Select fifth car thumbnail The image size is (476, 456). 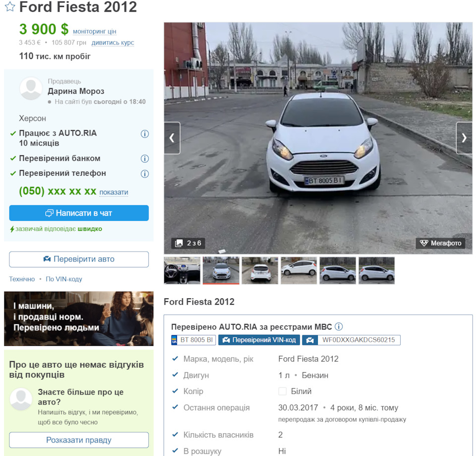tap(338, 270)
